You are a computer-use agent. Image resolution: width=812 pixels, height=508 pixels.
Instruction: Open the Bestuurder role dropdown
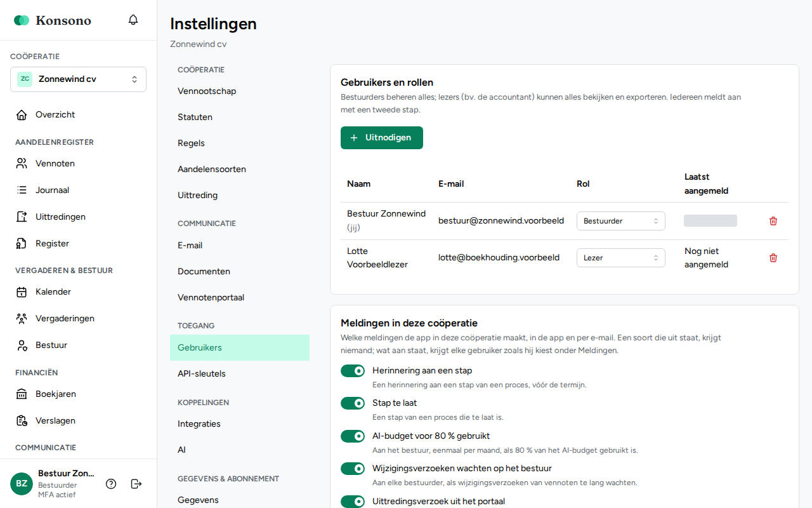pos(621,221)
